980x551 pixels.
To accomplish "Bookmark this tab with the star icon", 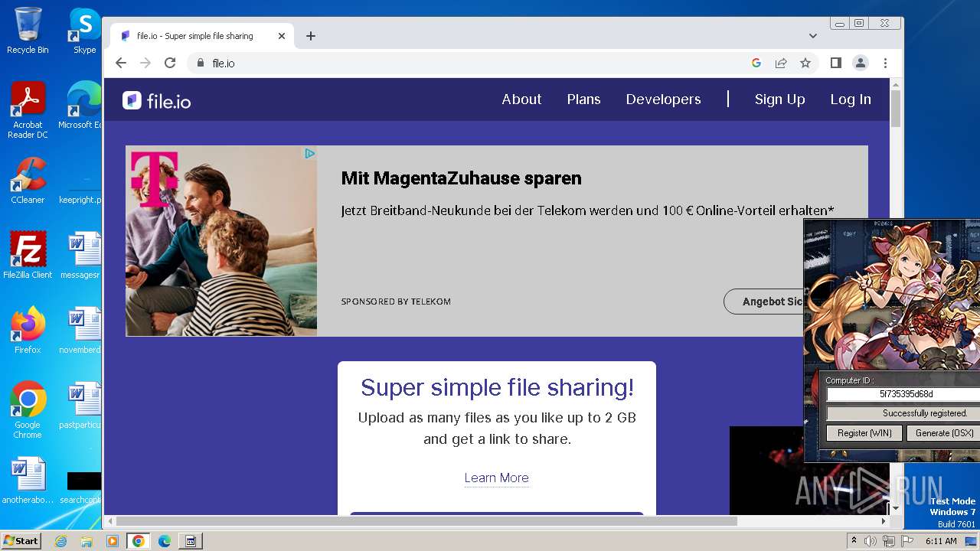I will (x=805, y=63).
